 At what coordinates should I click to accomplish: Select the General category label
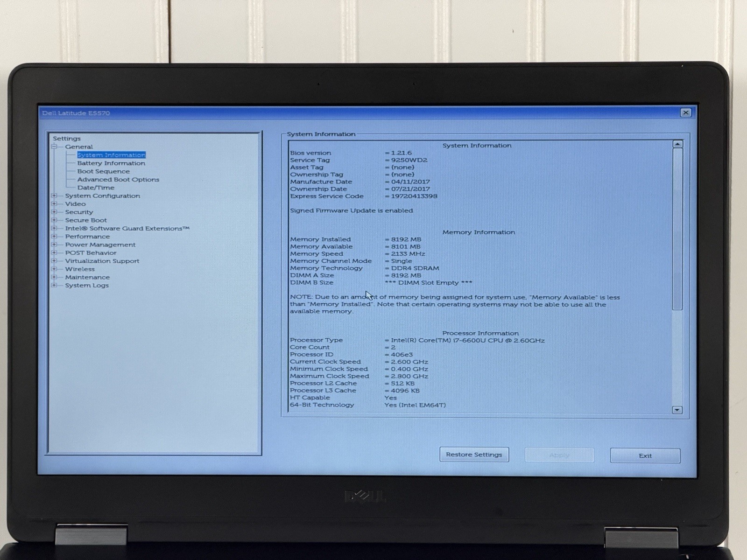coord(79,147)
